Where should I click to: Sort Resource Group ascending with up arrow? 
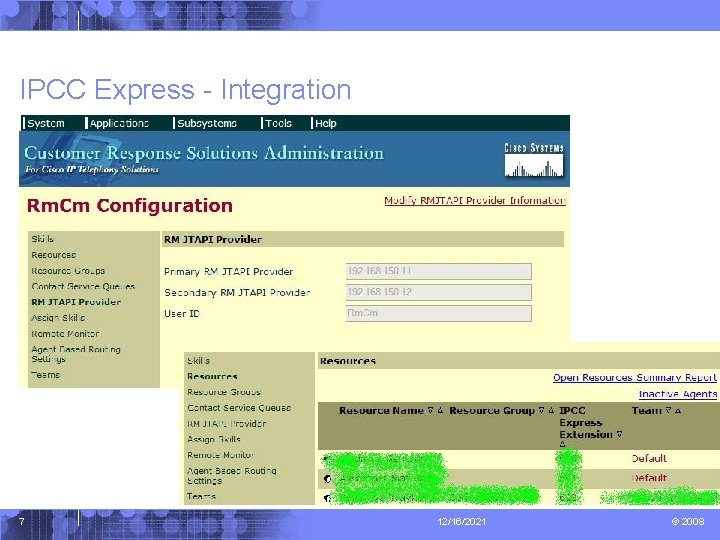(551, 411)
